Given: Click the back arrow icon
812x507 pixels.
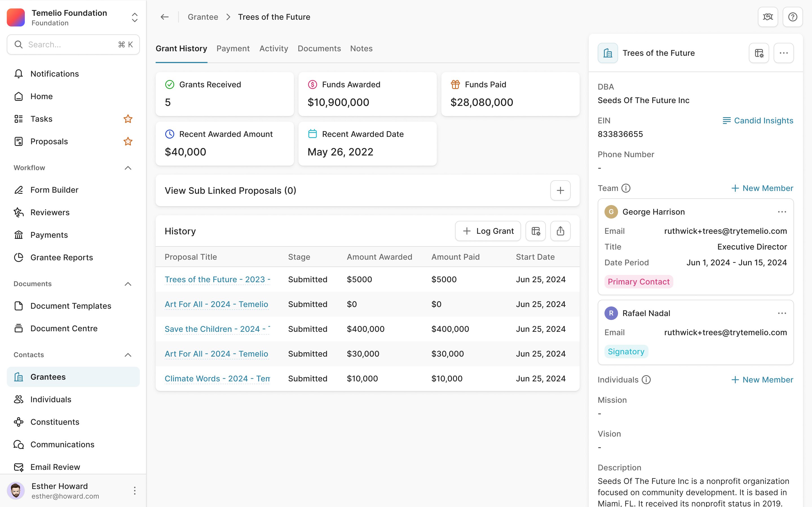Looking at the screenshot, I should click(164, 17).
